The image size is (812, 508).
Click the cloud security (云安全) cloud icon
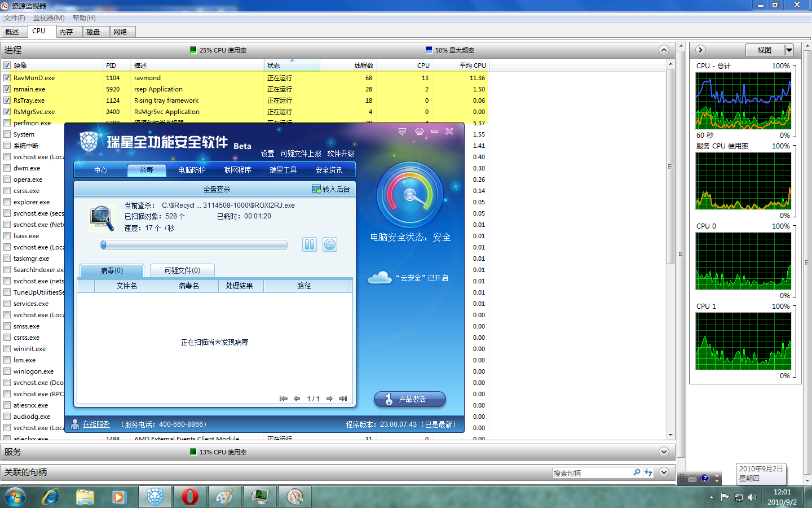[x=379, y=278]
